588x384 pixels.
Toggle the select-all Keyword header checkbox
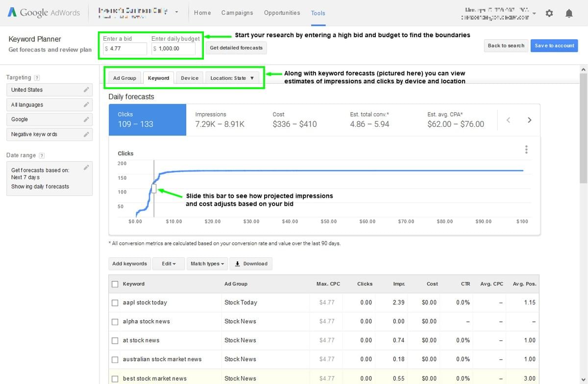[x=115, y=284]
